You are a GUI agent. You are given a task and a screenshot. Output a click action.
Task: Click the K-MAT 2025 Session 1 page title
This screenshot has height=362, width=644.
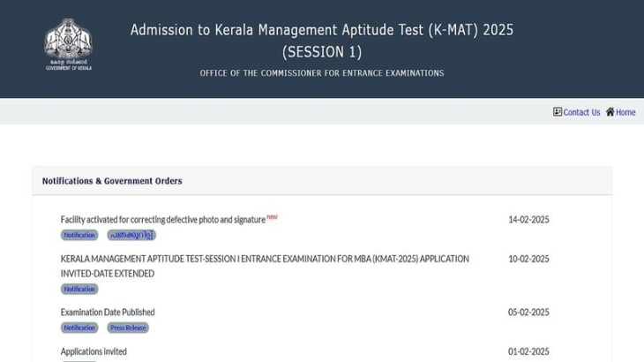322,41
